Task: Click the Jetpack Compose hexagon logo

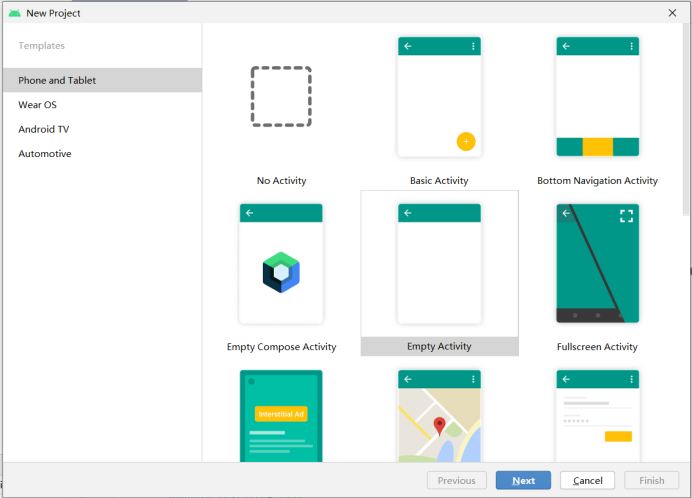Action: coord(281,272)
